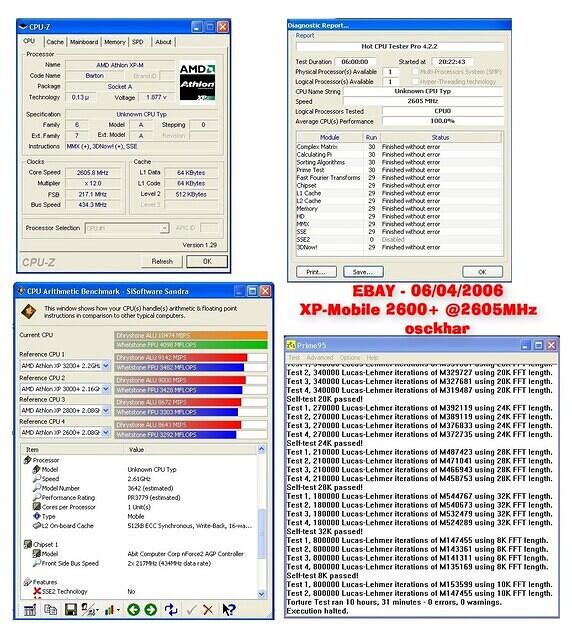
Task: Go forward with green right arrow in Sandra
Action: [151, 610]
